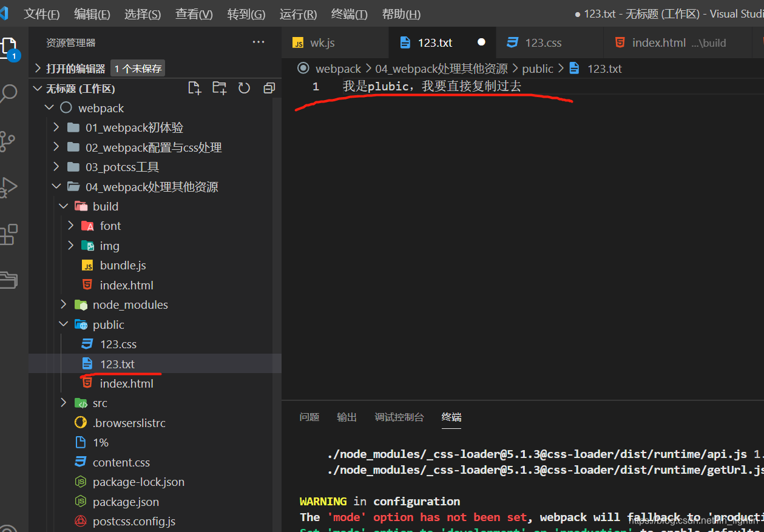Click the webpack breadcrumb segment

338,69
